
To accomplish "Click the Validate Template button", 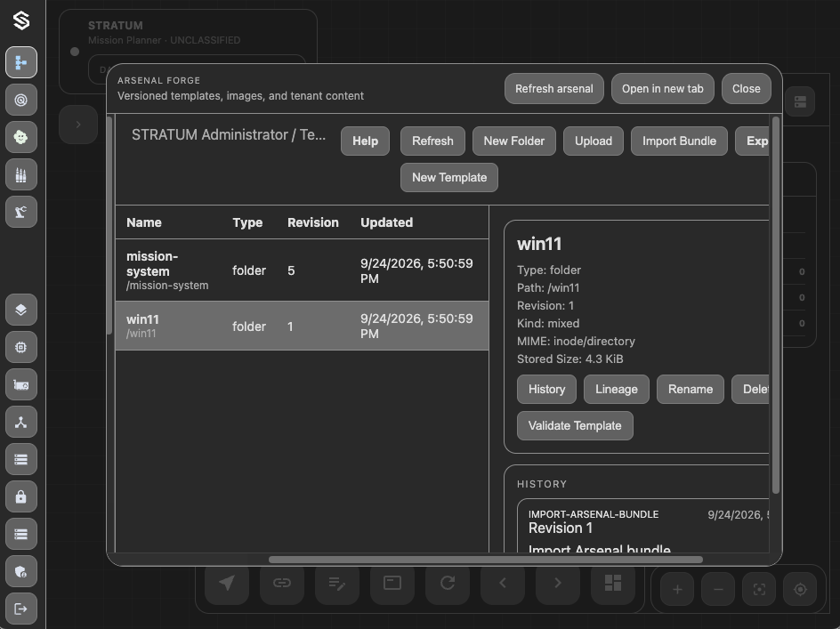I will point(575,425).
